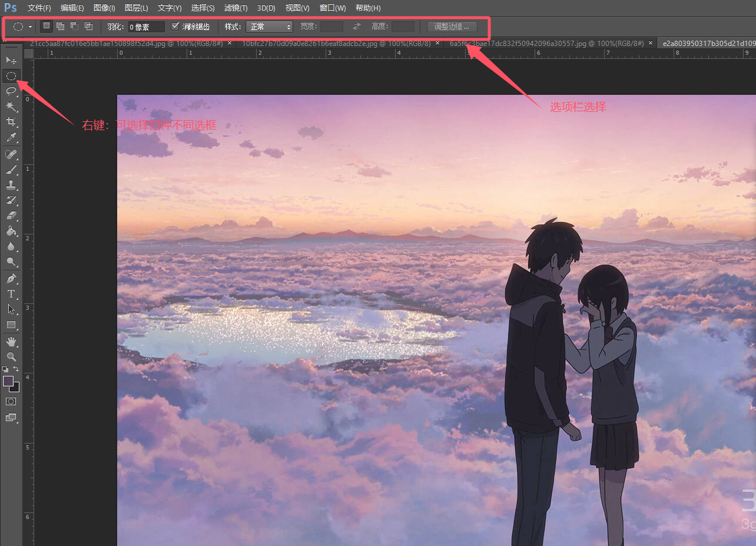Click the 高度 height input field
756x546 pixels.
403,27
